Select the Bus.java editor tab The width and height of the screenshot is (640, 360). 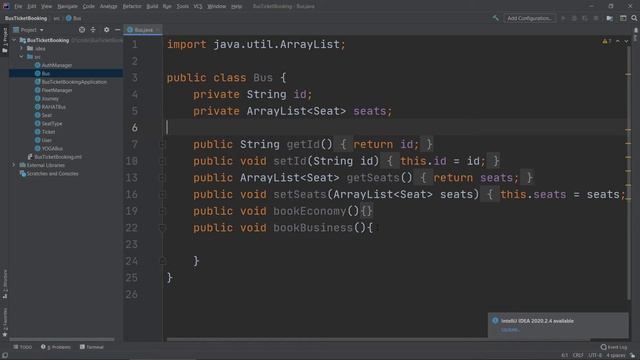143,30
